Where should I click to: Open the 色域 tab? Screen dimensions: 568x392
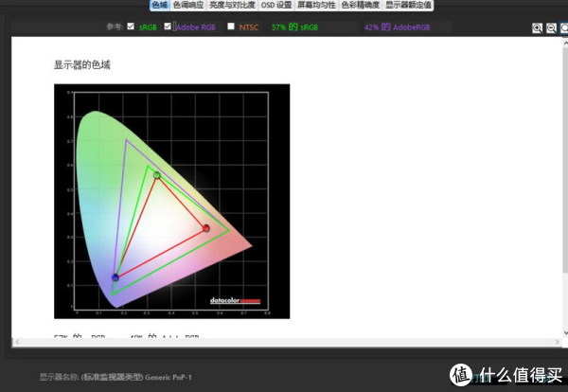pyautogui.click(x=160, y=5)
